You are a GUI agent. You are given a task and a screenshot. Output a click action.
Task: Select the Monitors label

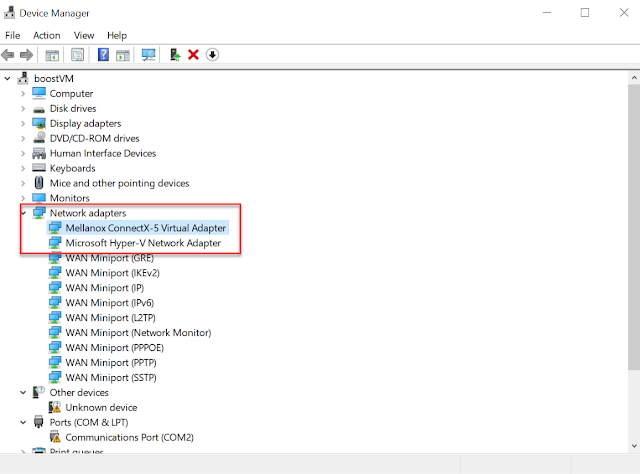click(x=69, y=198)
